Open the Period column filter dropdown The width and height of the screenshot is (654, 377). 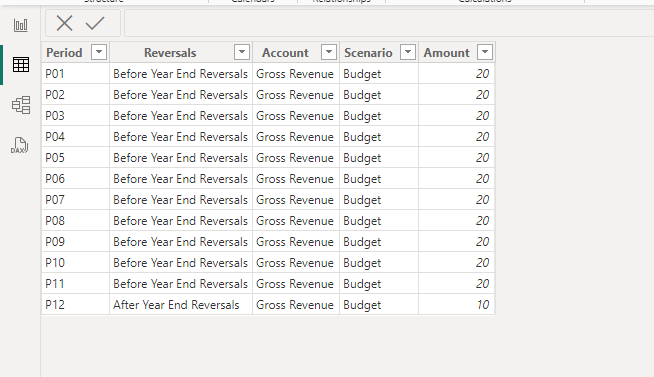[99, 53]
